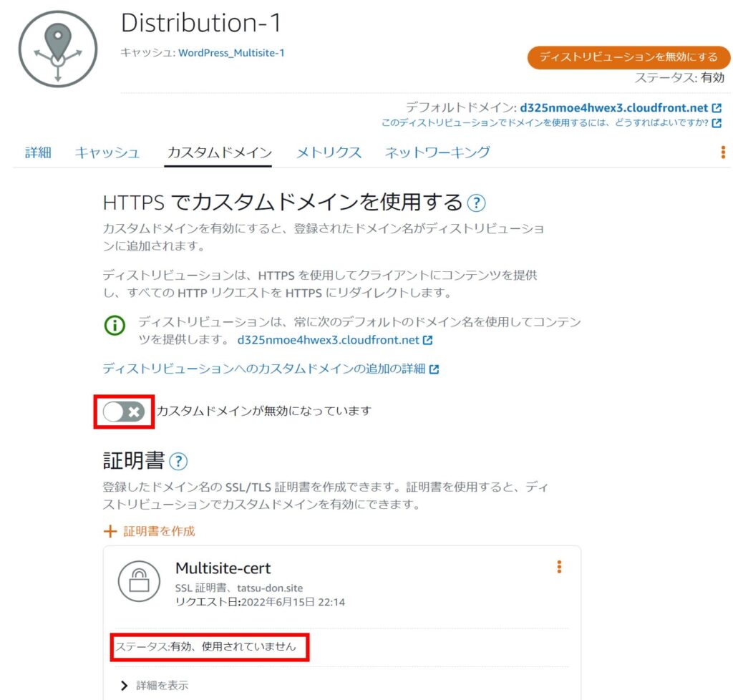This screenshot has width=733, height=700.
Task: Open the キャッシュ tab
Action: 107,152
